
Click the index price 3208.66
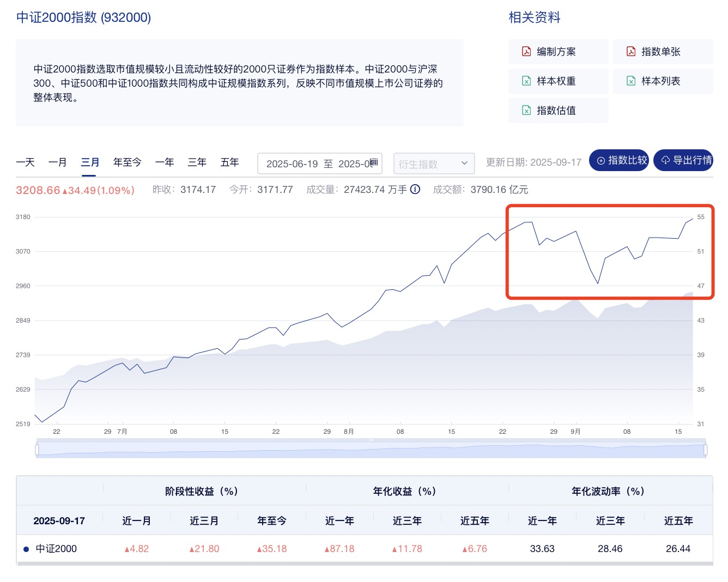38,190
